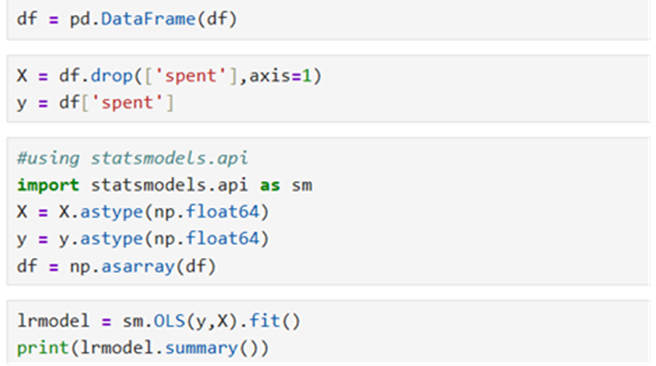656x366 pixels.
Task: Click the line y = y.astype(np.float64)
Action: click(x=143, y=239)
